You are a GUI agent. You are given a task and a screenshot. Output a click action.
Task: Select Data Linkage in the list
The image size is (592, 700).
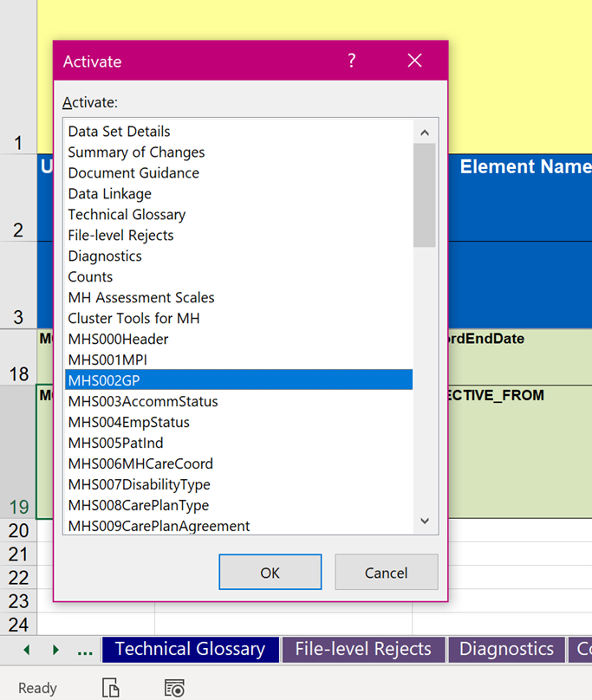[238, 194]
